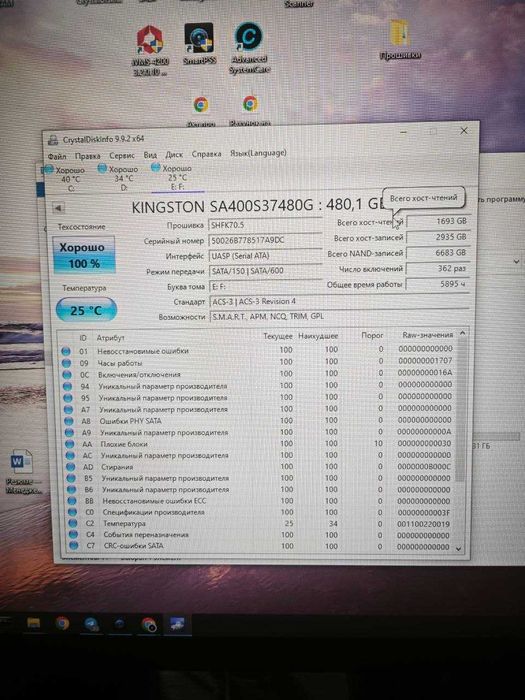Open the Язык(Language) menu
Screen dimensions: 525x700
tap(258, 153)
